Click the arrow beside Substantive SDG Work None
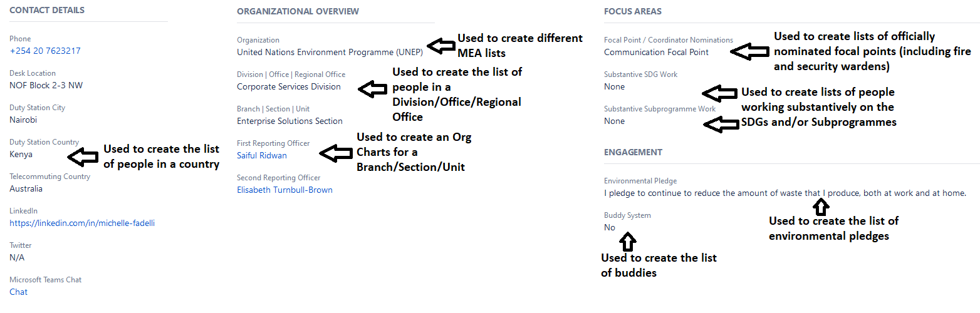980x313 pixels. pyautogui.click(x=720, y=93)
